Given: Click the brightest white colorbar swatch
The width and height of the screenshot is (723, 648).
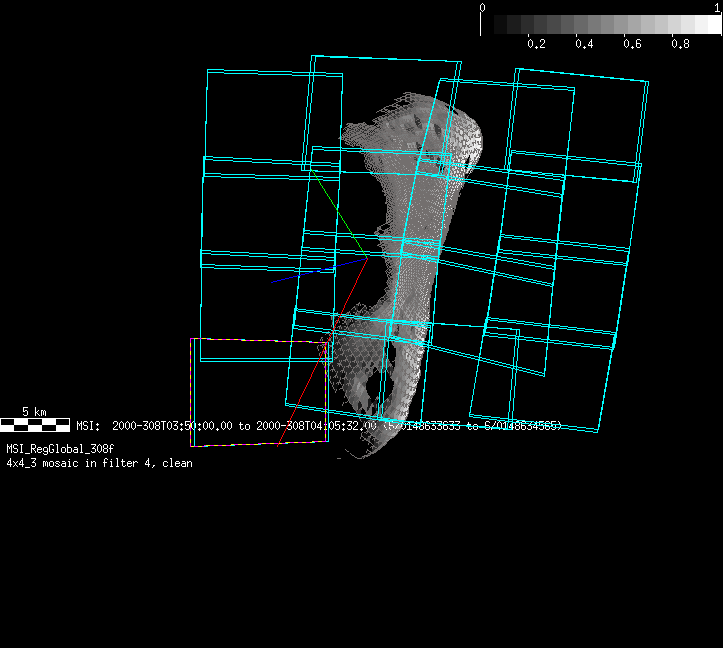Looking at the screenshot, I should [710, 25].
